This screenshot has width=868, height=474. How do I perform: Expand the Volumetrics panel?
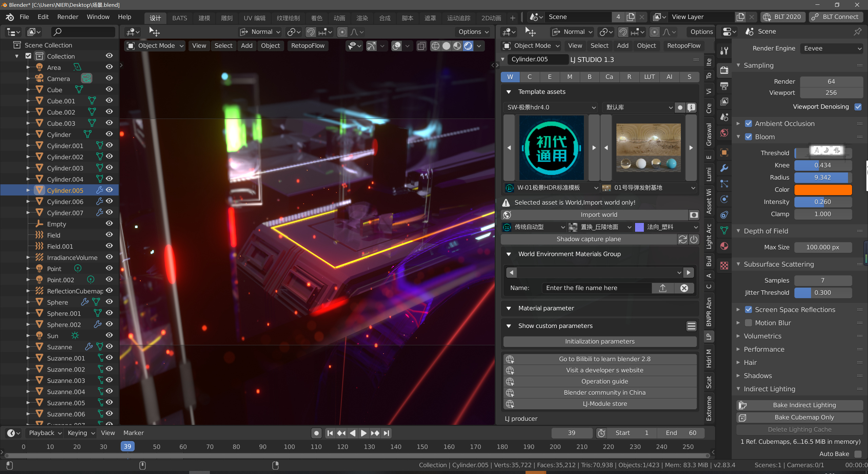762,336
